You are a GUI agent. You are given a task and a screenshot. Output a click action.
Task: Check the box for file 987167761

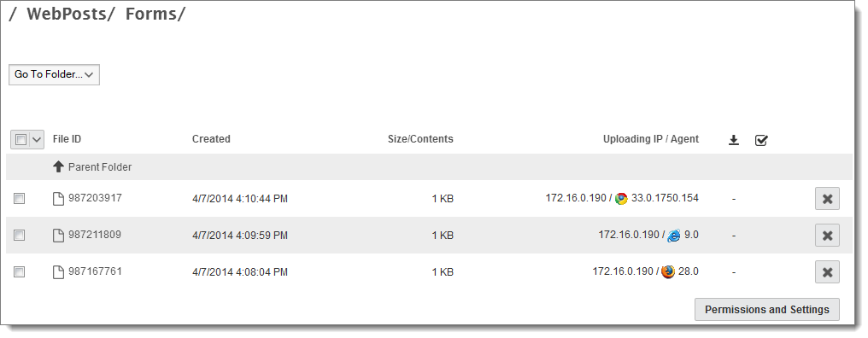(20, 271)
